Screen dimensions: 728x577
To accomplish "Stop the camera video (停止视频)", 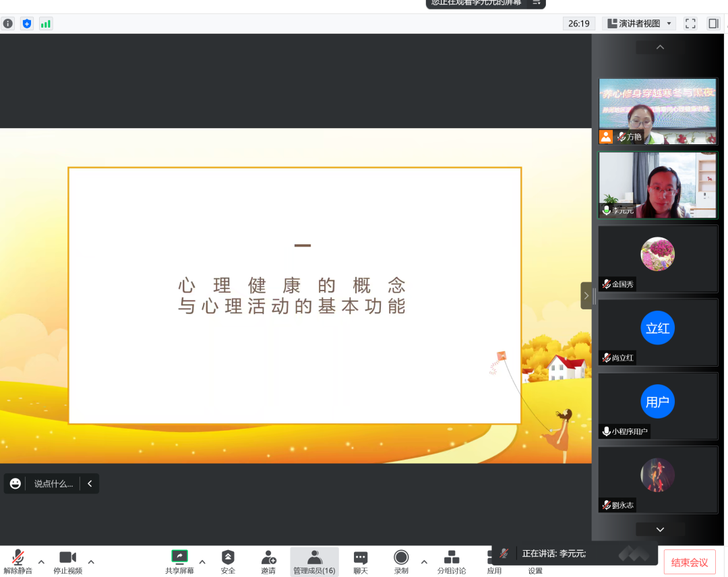I will (x=67, y=562).
